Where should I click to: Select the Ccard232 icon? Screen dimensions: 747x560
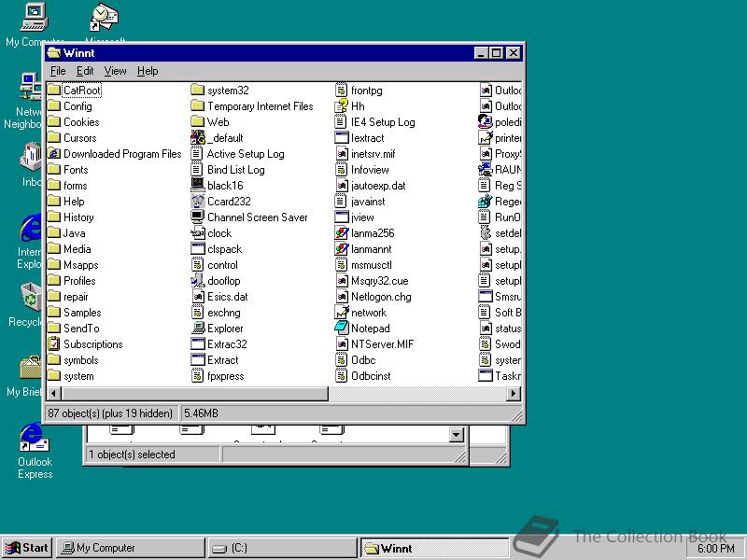click(x=197, y=201)
